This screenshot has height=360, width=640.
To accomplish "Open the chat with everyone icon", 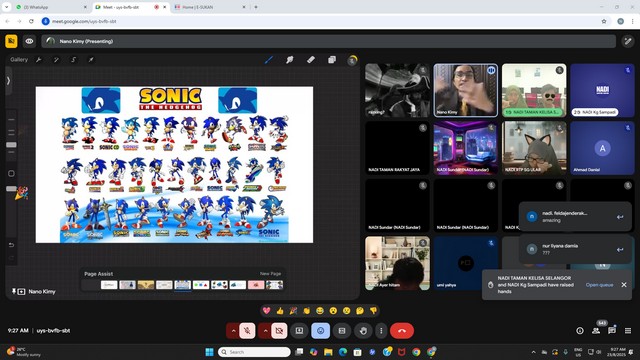I will [611, 331].
